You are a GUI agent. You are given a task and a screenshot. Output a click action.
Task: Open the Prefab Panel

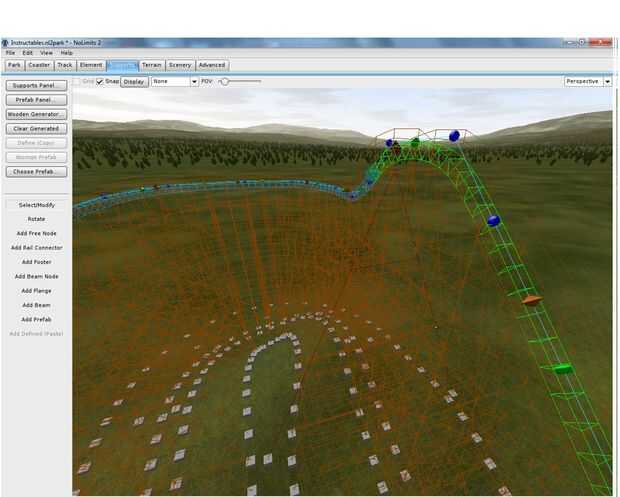(x=36, y=100)
